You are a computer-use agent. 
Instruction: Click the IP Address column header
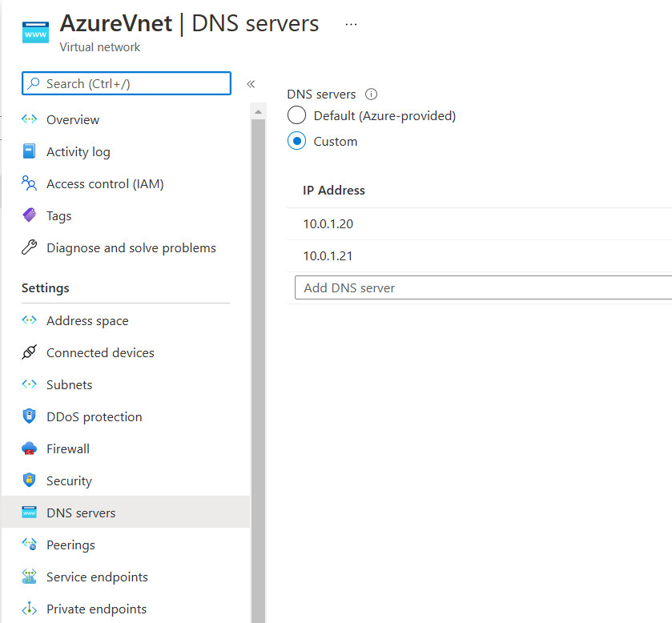pos(334,191)
